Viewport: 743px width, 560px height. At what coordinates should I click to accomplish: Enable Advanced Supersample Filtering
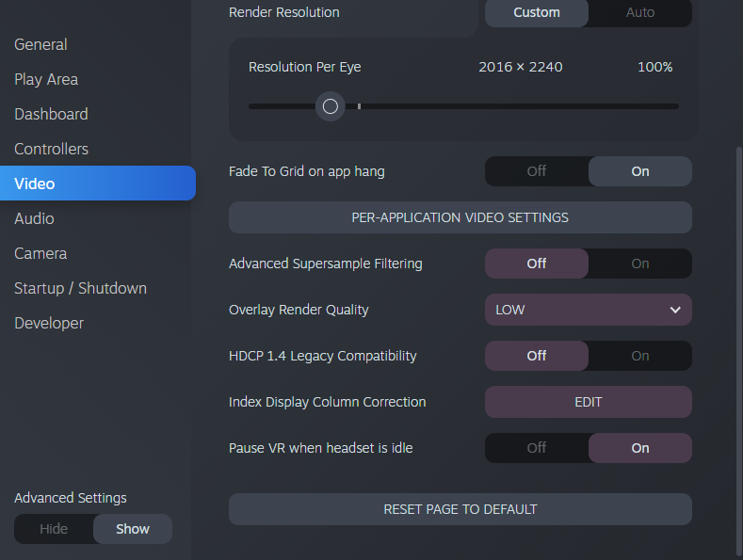coord(640,264)
